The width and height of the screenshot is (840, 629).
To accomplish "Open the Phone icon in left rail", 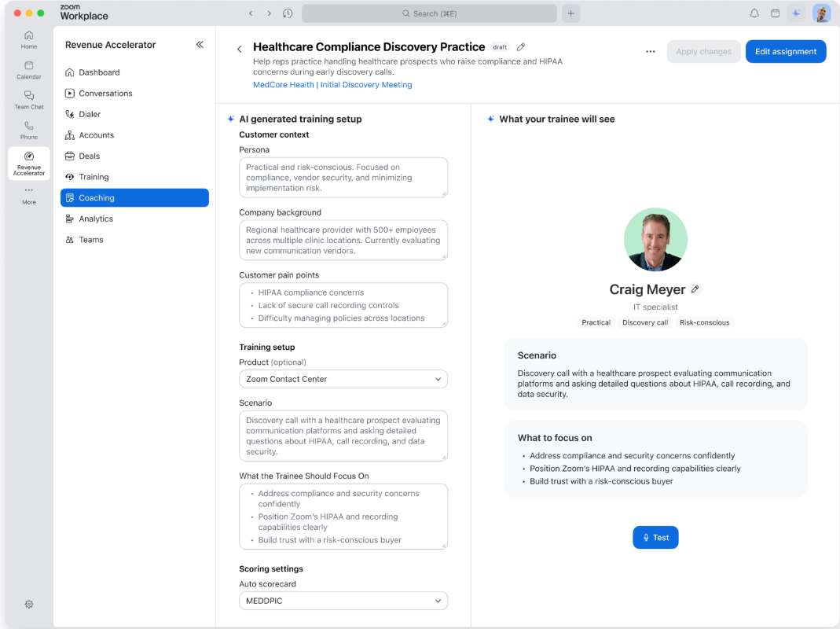I will click(29, 131).
